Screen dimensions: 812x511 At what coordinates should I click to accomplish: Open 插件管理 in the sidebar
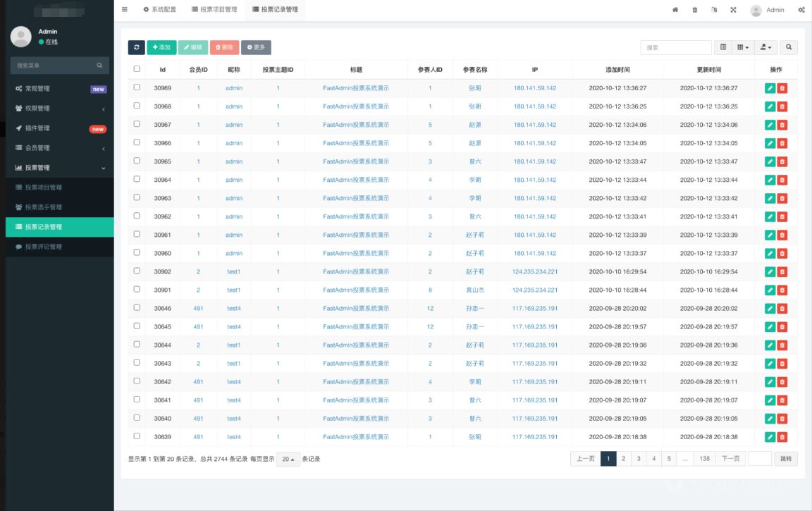(x=59, y=128)
